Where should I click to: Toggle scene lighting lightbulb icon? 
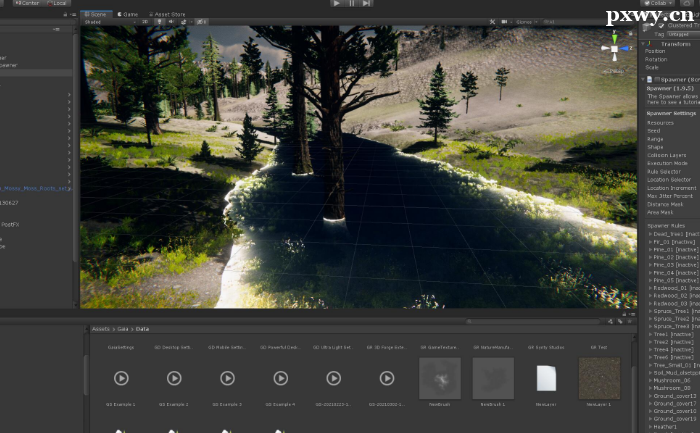[159, 21]
